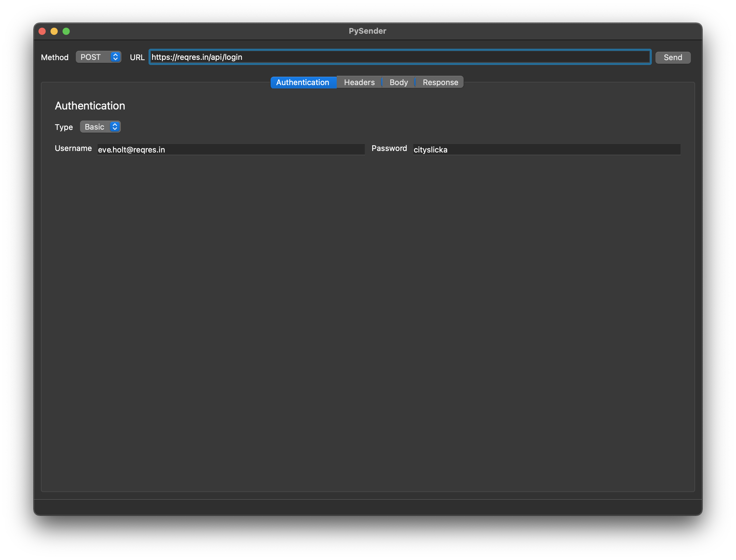Click the red close button

click(x=42, y=31)
